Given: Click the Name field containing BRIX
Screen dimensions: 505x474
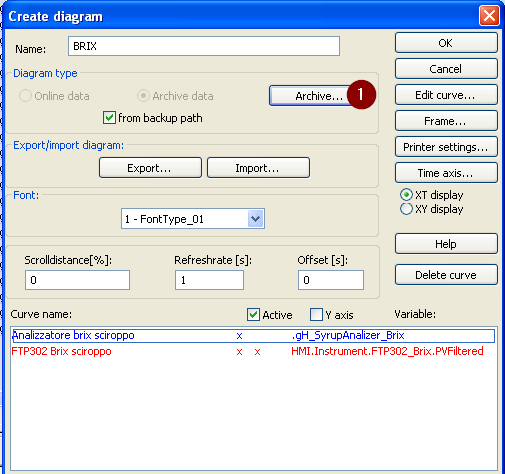Looking at the screenshot, I should (x=204, y=46).
